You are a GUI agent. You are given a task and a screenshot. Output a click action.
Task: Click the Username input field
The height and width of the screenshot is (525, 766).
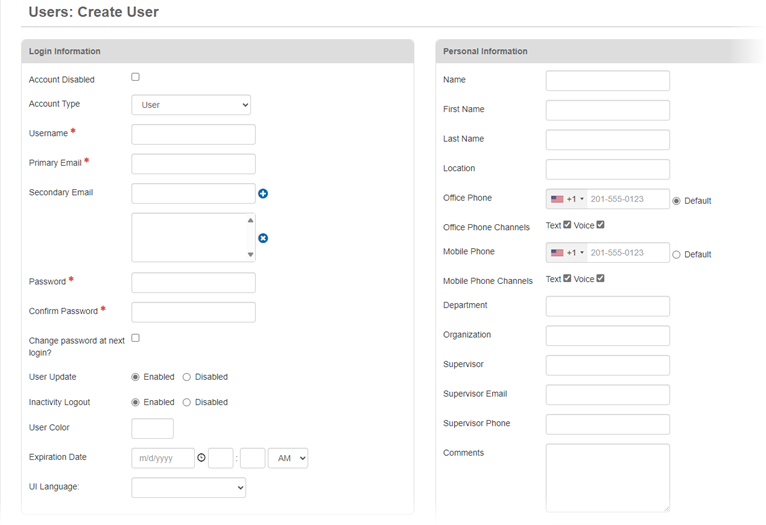point(193,134)
